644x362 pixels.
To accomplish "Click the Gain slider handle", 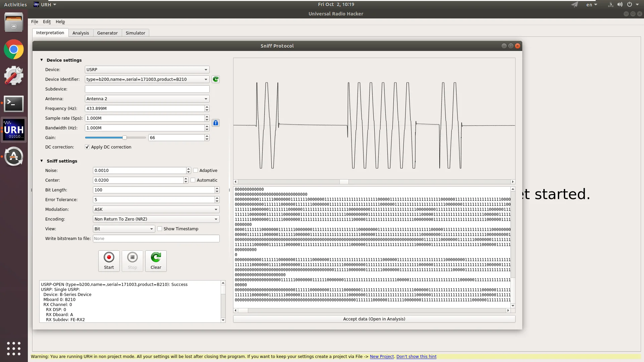I will [124, 138].
